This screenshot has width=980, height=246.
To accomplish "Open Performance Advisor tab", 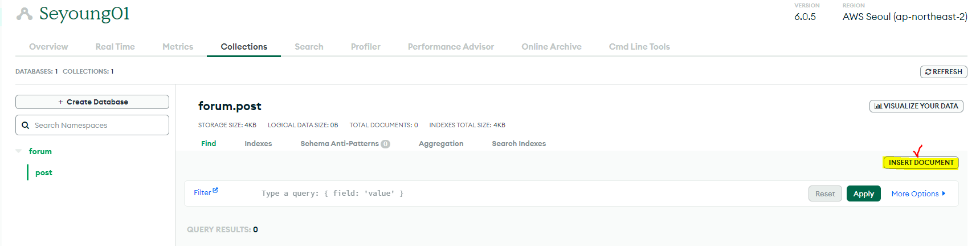I will pos(451,47).
